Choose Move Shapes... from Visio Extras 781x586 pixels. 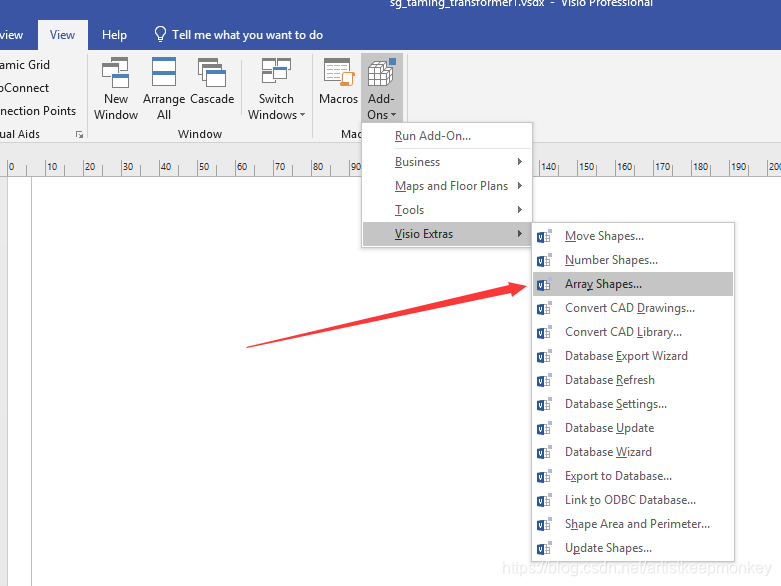click(633, 236)
